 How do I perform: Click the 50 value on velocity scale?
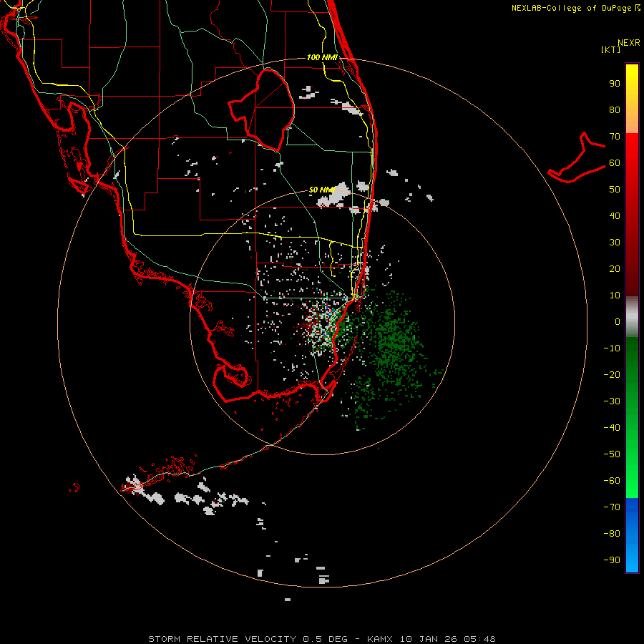[615, 190]
